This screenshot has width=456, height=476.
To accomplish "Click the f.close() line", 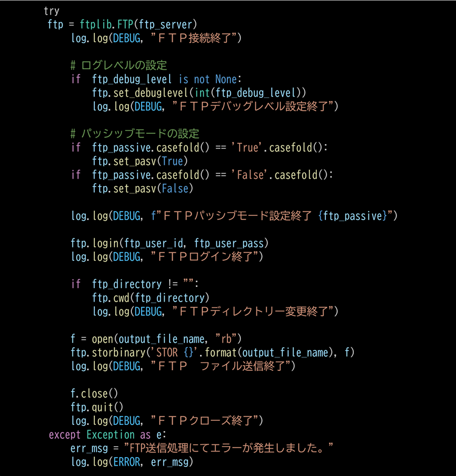I will pyautogui.click(x=94, y=393).
